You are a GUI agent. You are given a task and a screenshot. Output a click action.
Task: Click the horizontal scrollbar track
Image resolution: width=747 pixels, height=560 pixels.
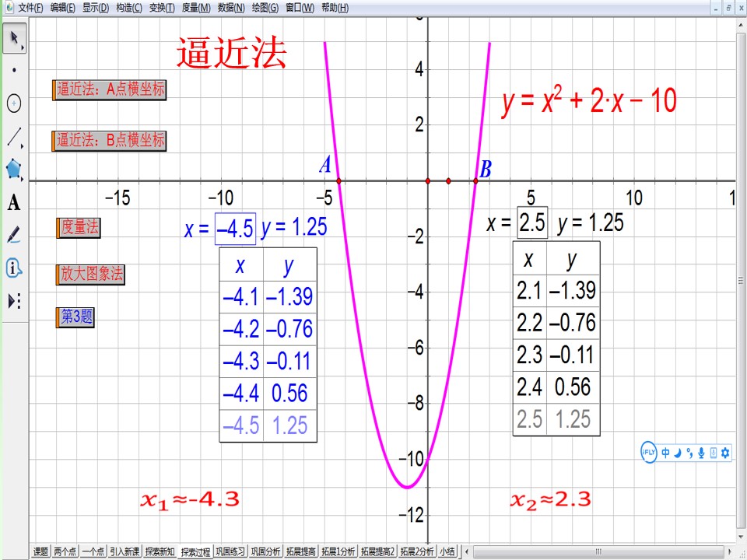tap(598, 552)
